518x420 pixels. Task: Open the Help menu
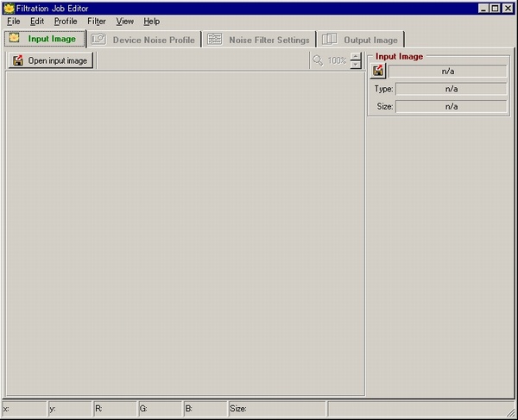click(x=152, y=22)
